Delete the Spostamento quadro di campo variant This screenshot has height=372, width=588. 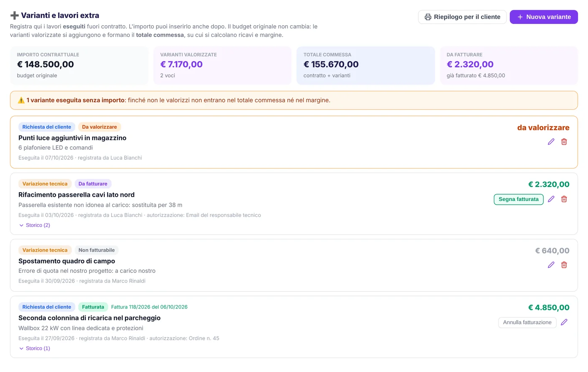[564, 265]
